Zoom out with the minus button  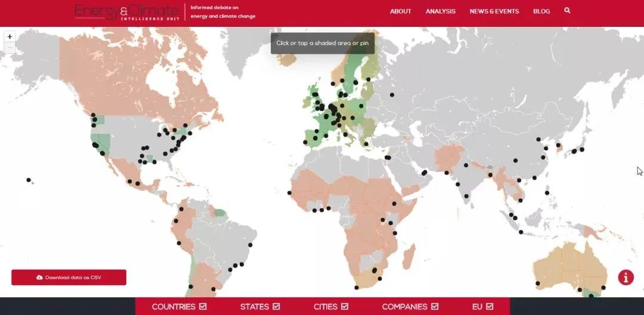10,48
